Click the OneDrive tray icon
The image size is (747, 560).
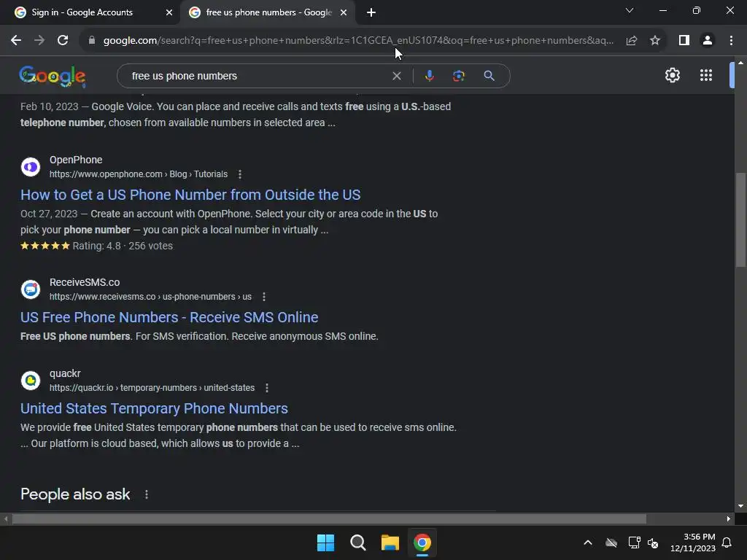pos(611,542)
